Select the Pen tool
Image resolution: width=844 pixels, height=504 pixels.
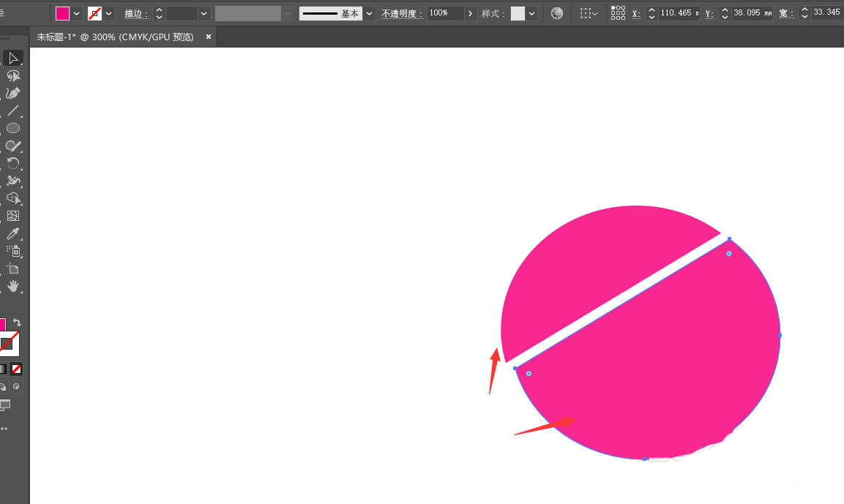tap(13, 94)
